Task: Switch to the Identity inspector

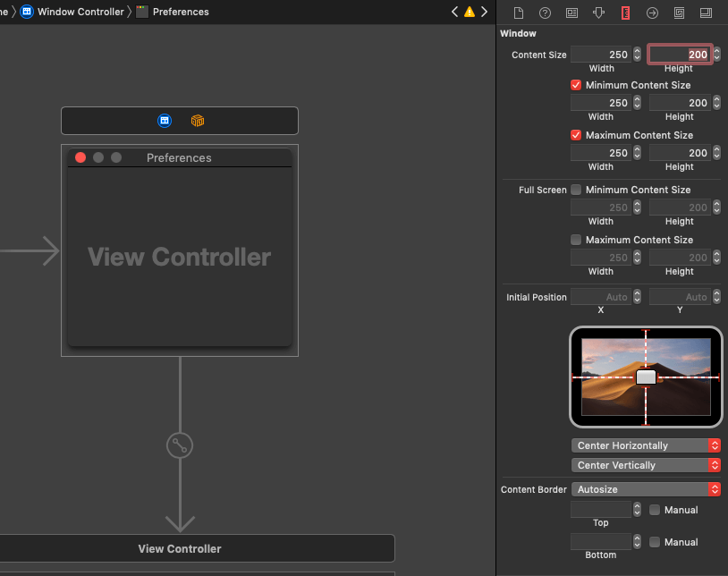Action: (571, 13)
